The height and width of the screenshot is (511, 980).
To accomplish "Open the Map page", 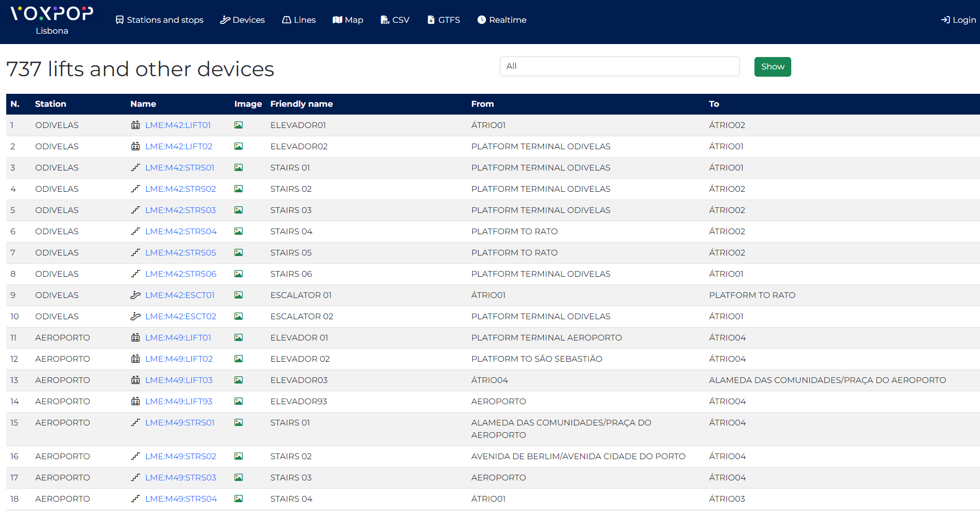I will (348, 20).
